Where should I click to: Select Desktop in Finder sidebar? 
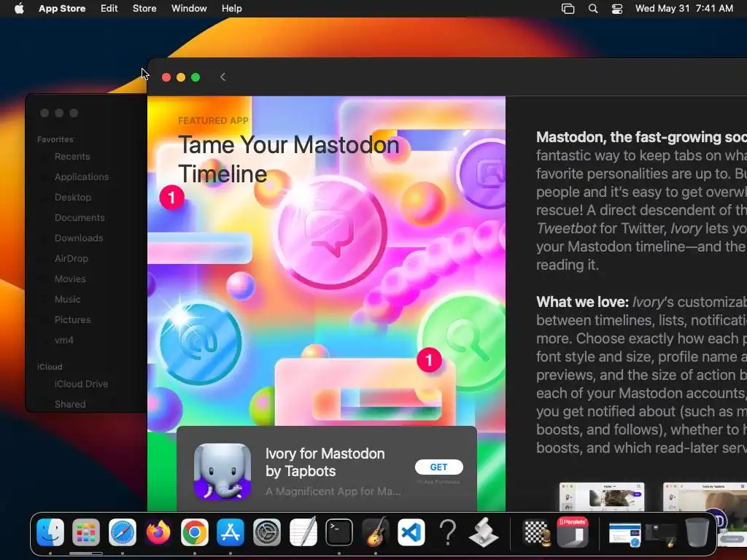[72, 197]
